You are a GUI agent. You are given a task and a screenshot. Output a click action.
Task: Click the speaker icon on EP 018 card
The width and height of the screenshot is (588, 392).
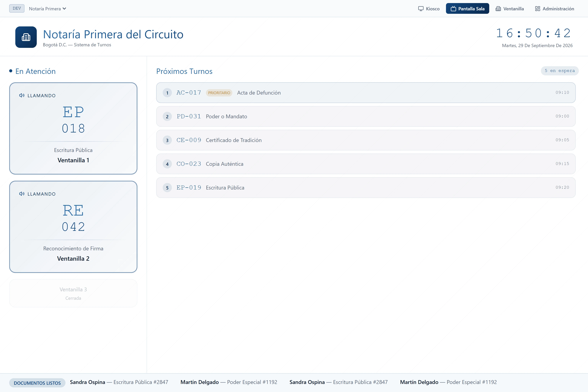pyautogui.click(x=22, y=95)
